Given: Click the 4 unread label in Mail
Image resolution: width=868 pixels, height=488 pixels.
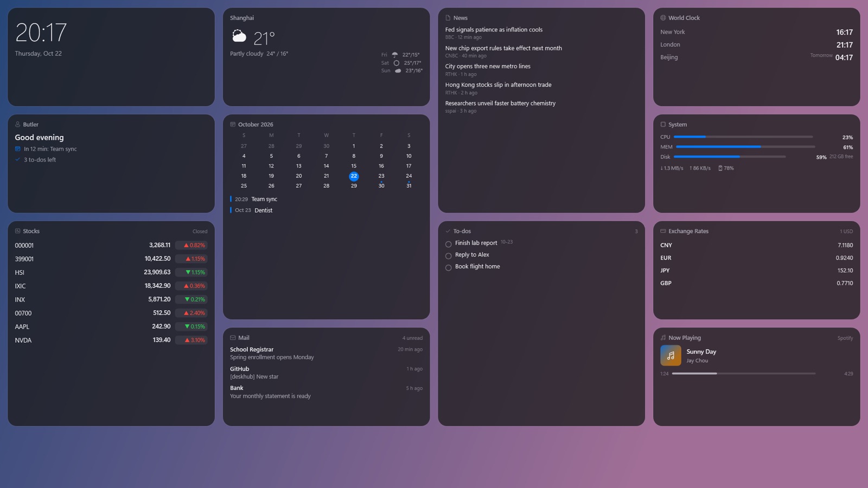Looking at the screenshot, I should pos(412,338).
